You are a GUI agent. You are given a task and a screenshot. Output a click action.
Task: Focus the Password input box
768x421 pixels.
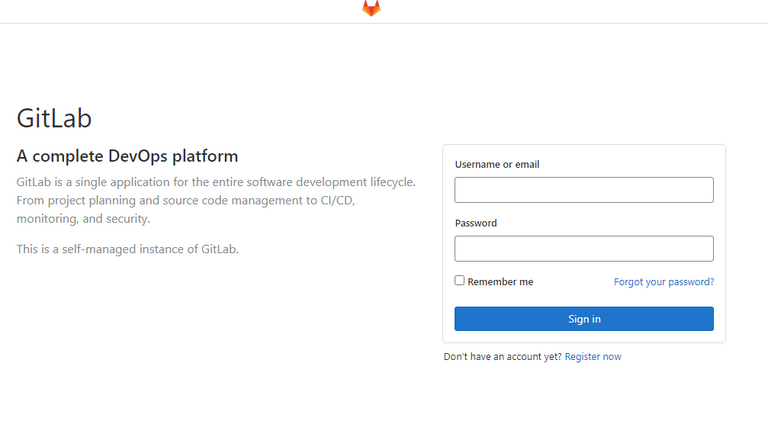point(584,249)
